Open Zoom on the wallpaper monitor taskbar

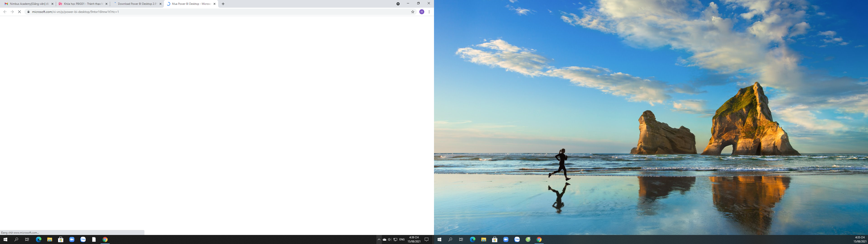506,240
